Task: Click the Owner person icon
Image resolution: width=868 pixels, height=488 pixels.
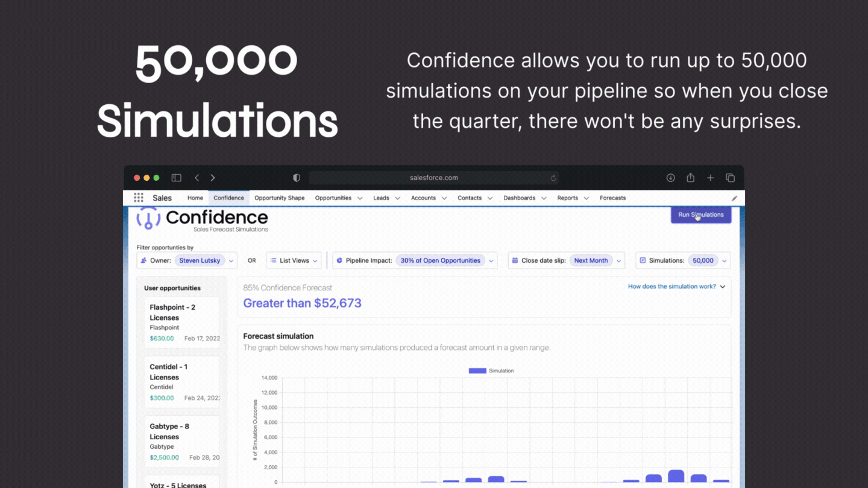Action: [143, 260]
